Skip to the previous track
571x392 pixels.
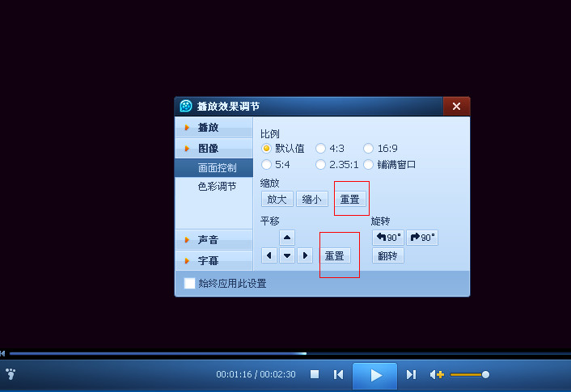coord(339,374)
